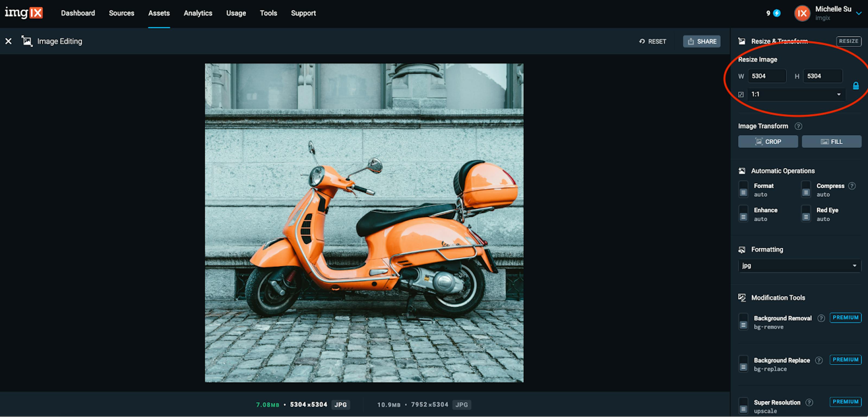Toggle the Format auto switch
The height and width of the screenshot is (417, 868).
(743, 189)
